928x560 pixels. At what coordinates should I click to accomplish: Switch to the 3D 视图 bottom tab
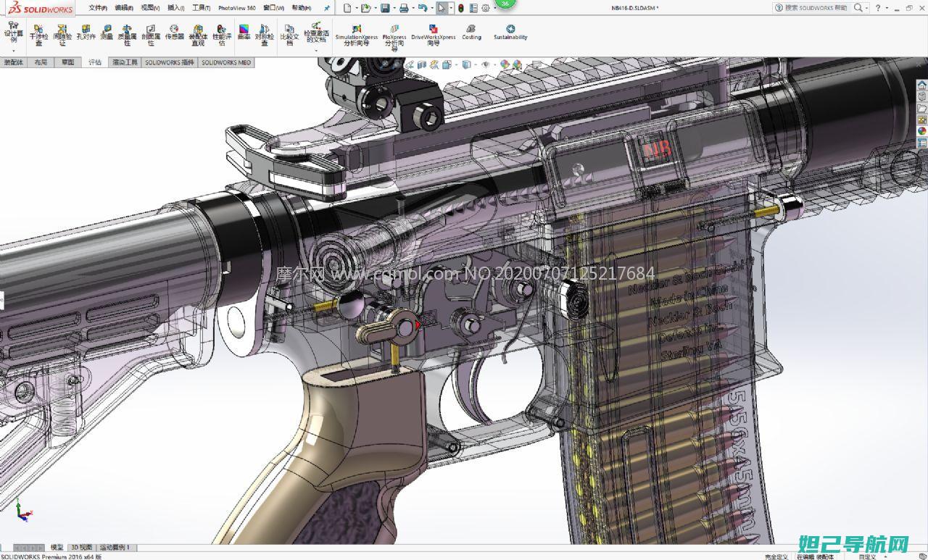82,548
